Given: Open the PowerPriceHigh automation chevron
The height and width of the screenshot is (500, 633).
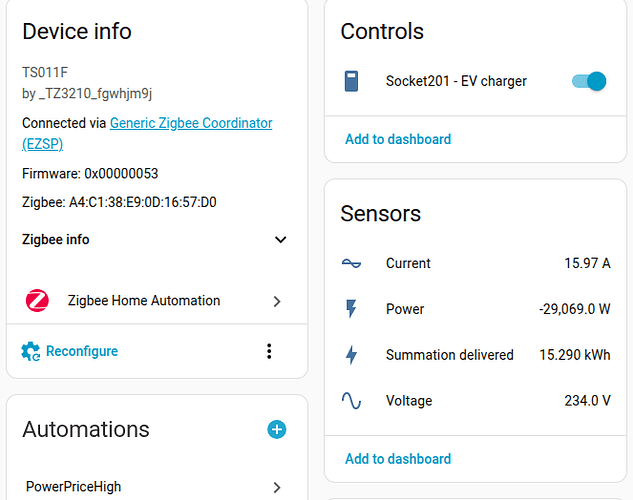Looking at the screenshot, I should (277, 487).
